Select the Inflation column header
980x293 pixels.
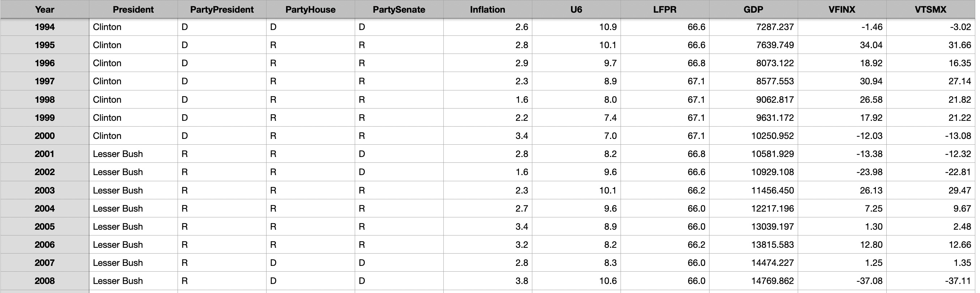[488, 9]
